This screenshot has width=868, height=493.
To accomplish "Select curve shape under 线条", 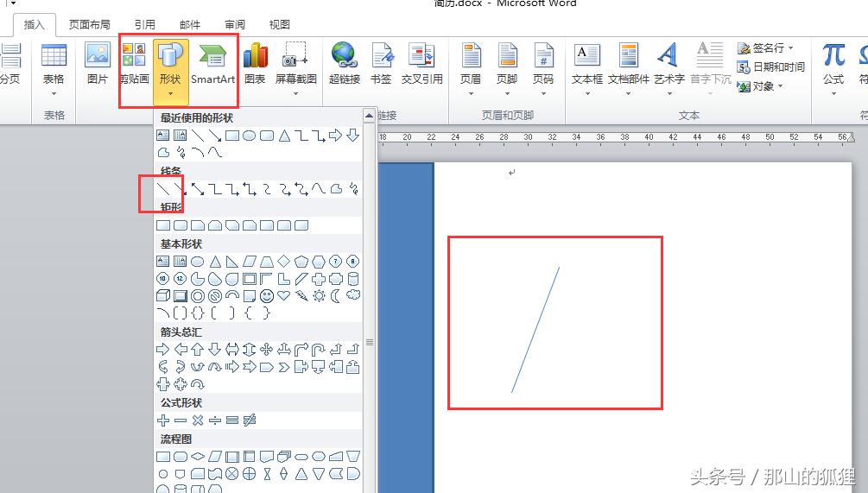I will 319,189.
